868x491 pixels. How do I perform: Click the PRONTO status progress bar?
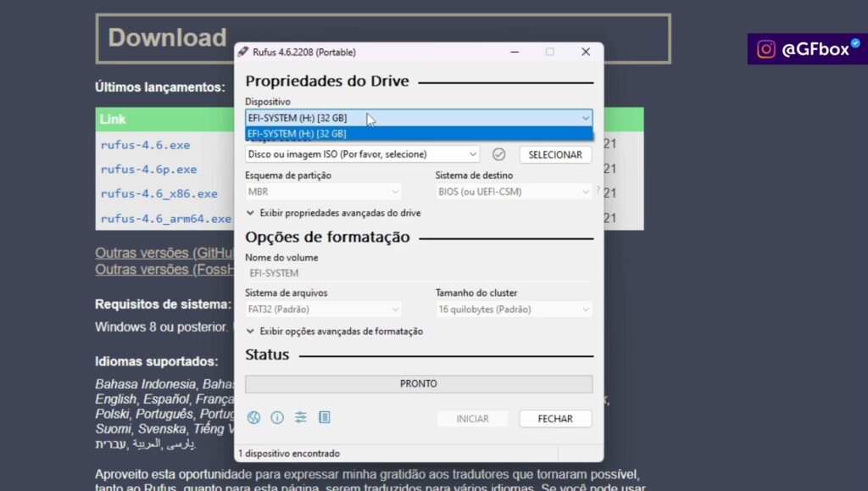[419, 384]
